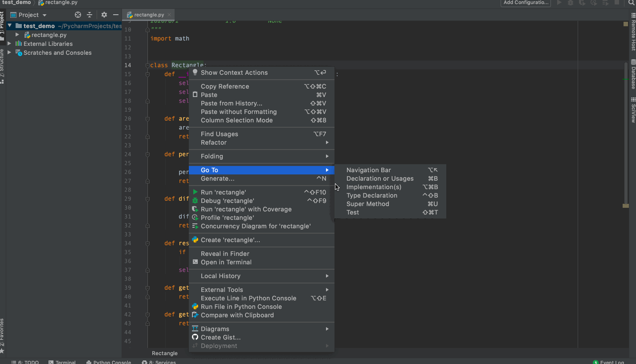Open the Python Console tool window

(109, 362)
